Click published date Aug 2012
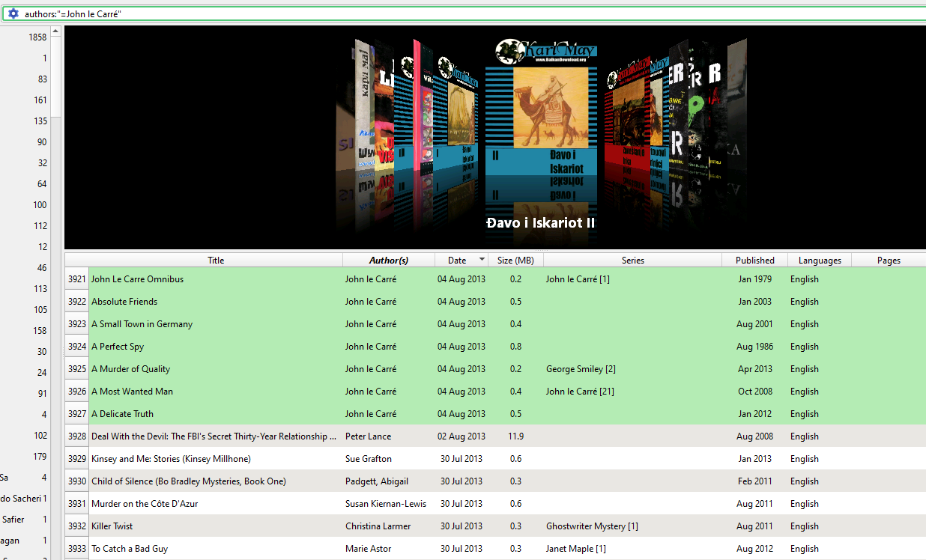 [x=754, y=549]
